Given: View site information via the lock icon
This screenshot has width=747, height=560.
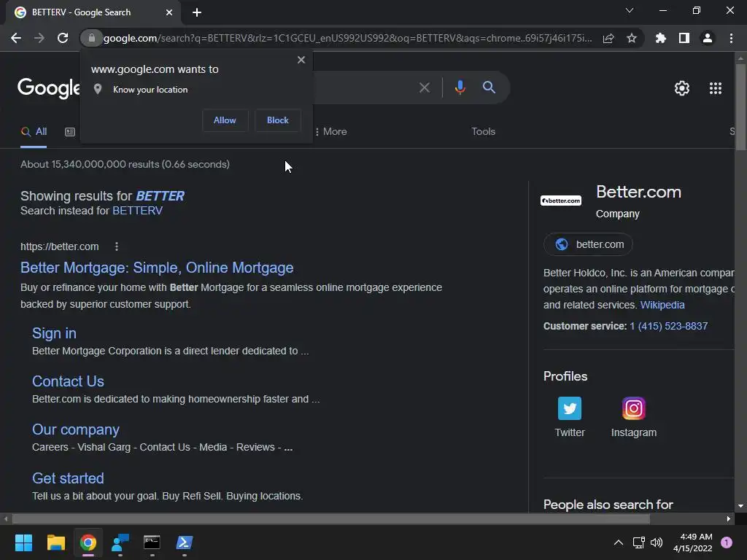Looking at the screenshot, I should (91, 38).
